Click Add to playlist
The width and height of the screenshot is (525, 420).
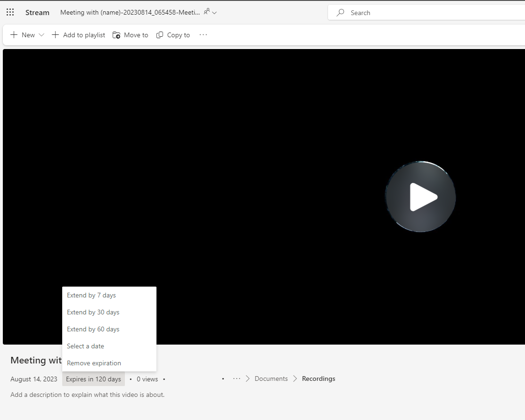78,35
